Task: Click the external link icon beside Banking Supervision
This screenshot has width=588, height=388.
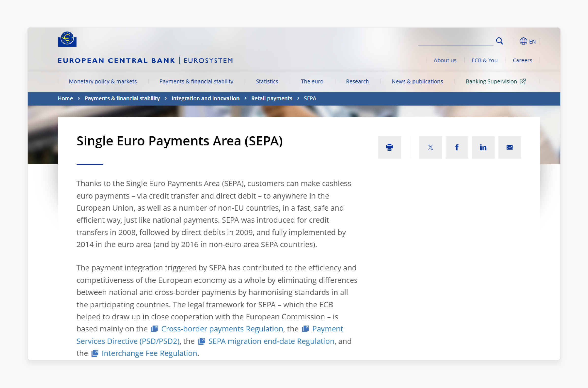Action: pyautogui.click(x=523, y=81)
